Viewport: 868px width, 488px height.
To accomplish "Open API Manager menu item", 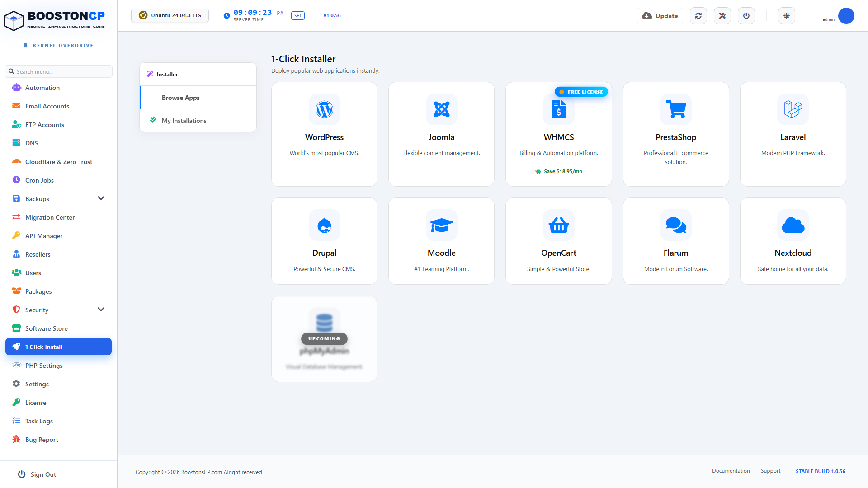I will pyautogui.click(x=58, y=236).
